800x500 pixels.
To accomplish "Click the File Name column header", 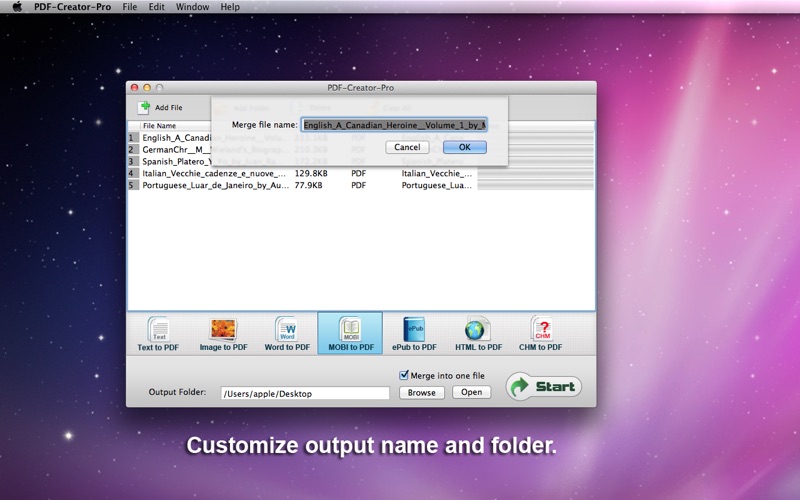I will pyautogui.click(x=159, y=126).
